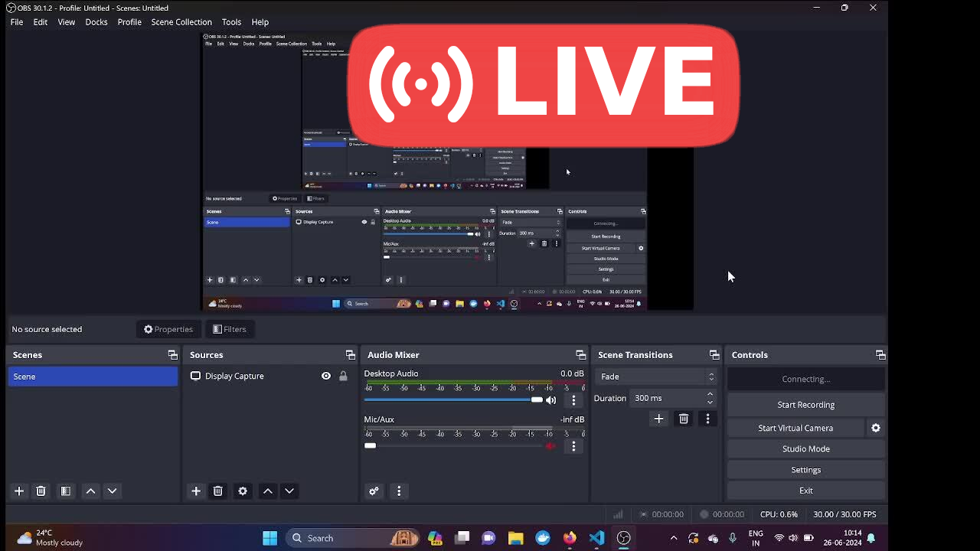Toggle visibility eye for Display Capture
The width and height of the screenshot is (980, 551).
[326, 376]
